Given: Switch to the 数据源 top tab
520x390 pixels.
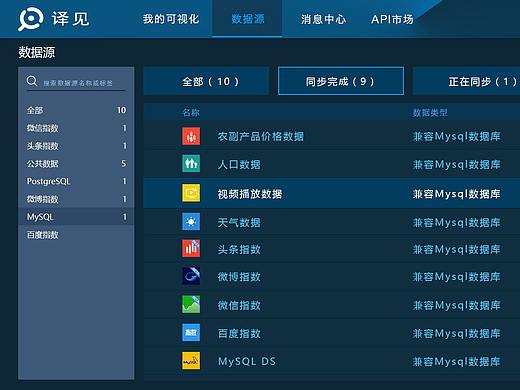Looking at the screenshot, I should (x=248, y=19).
